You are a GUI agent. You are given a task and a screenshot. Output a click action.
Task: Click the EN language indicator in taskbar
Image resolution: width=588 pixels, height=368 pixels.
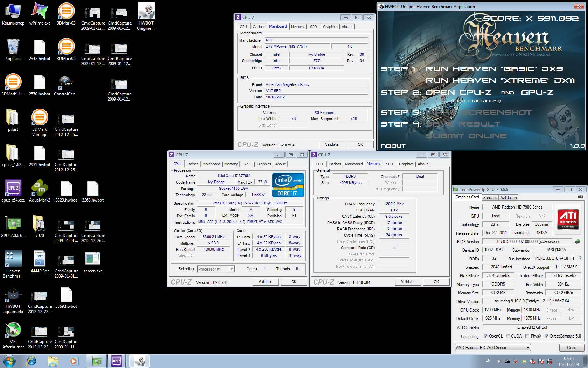point(488,360)
